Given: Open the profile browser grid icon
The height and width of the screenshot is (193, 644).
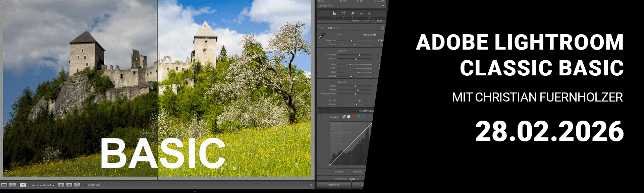Looking at the screenshot, I should pyautogui.click(x=381, y=28).
